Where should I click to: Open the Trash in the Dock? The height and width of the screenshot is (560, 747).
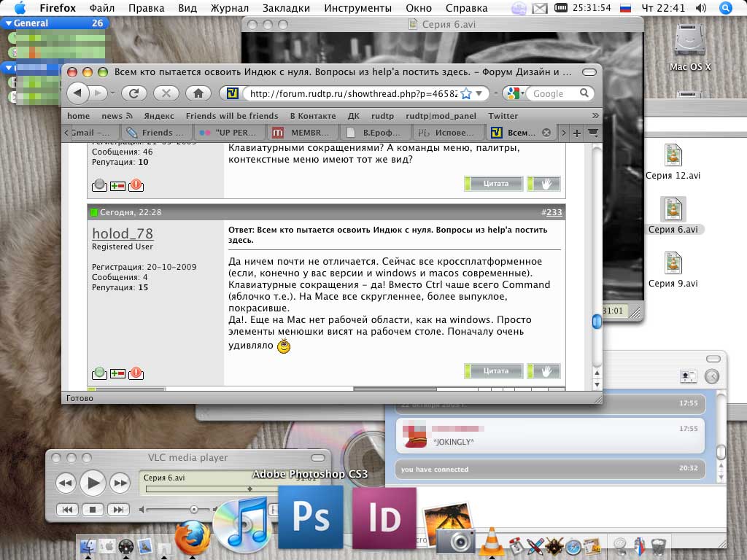pyautogui.click(x=659, y=547)
